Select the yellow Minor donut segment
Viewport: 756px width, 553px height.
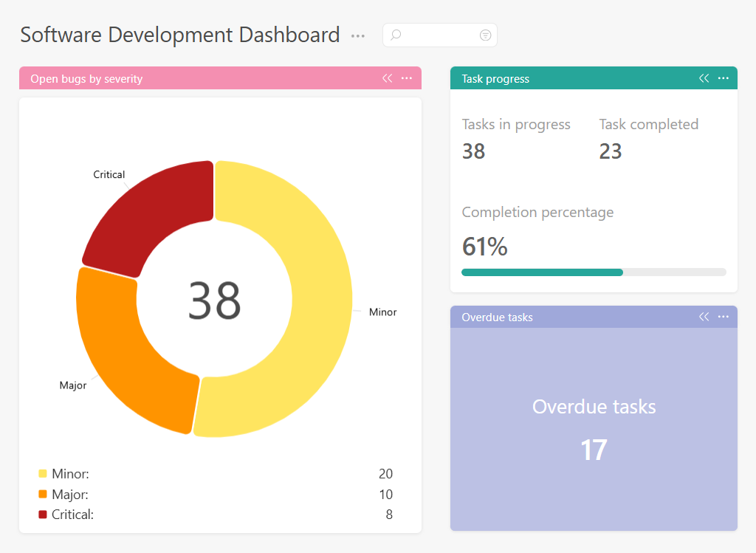tap(322, 299)
